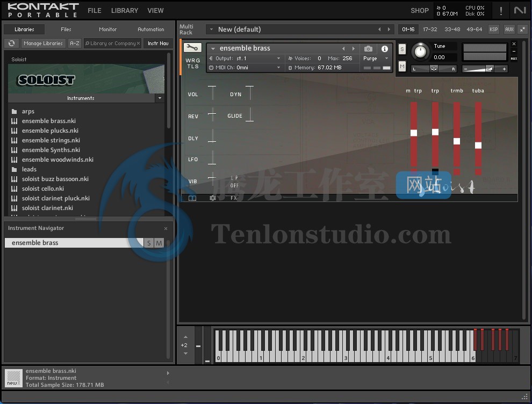Open the LIBRARY menu

point(125,11)
